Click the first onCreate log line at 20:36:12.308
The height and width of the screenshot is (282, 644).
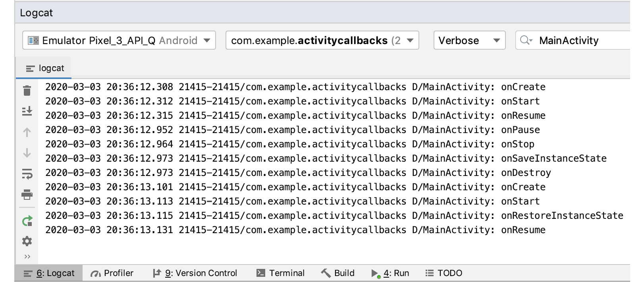(x=295, y=87)
